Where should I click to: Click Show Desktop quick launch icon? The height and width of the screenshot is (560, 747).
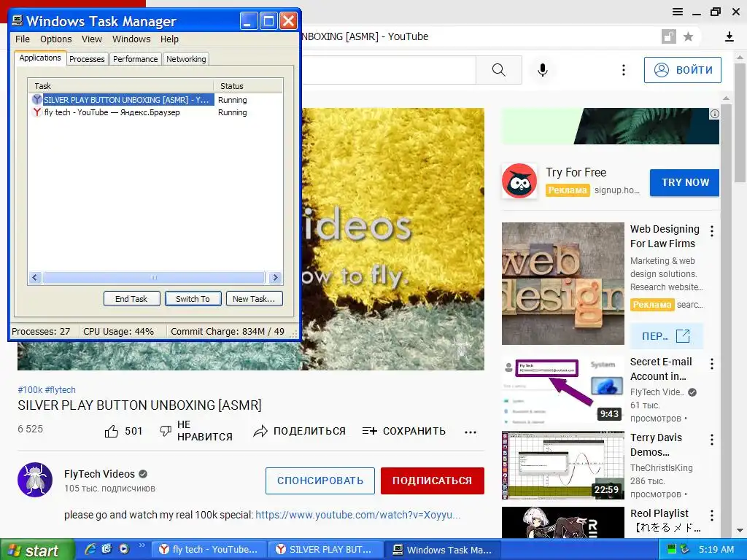(107, 549)
